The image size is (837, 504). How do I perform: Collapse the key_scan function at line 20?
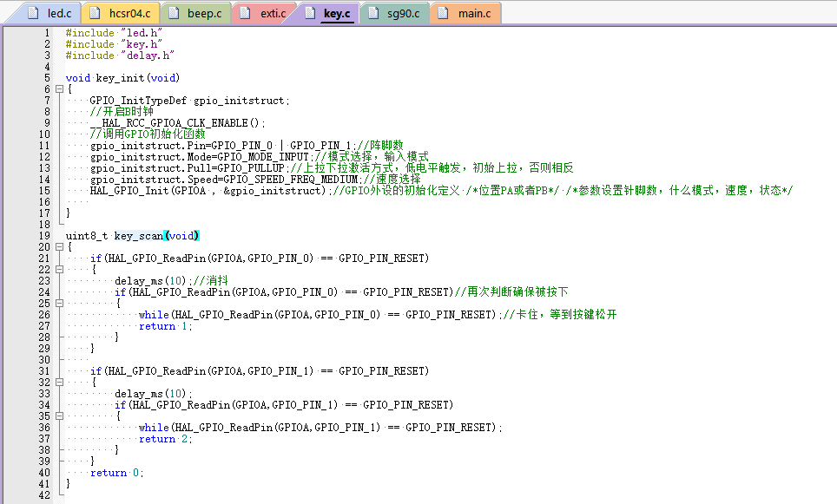(59, 247)
